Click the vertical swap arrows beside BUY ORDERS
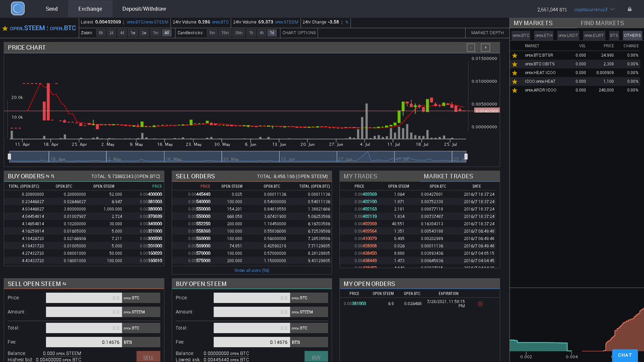This screenshot has width=644, height=362. click(x=53, y=176)
